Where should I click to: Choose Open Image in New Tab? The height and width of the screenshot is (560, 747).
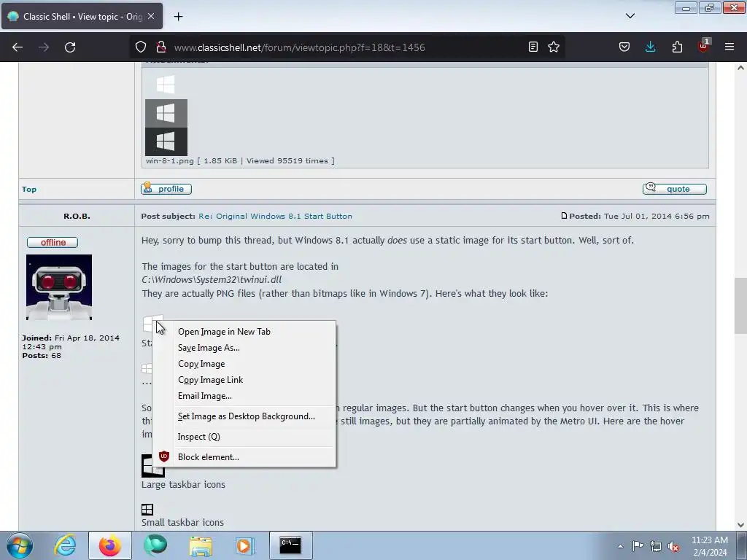[224, 332]
